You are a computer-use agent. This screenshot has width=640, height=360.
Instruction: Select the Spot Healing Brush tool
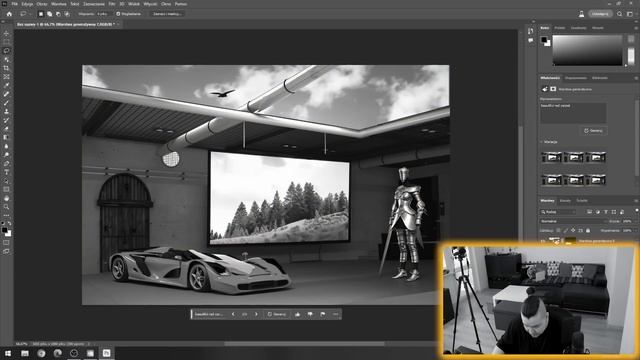[6, 94]
